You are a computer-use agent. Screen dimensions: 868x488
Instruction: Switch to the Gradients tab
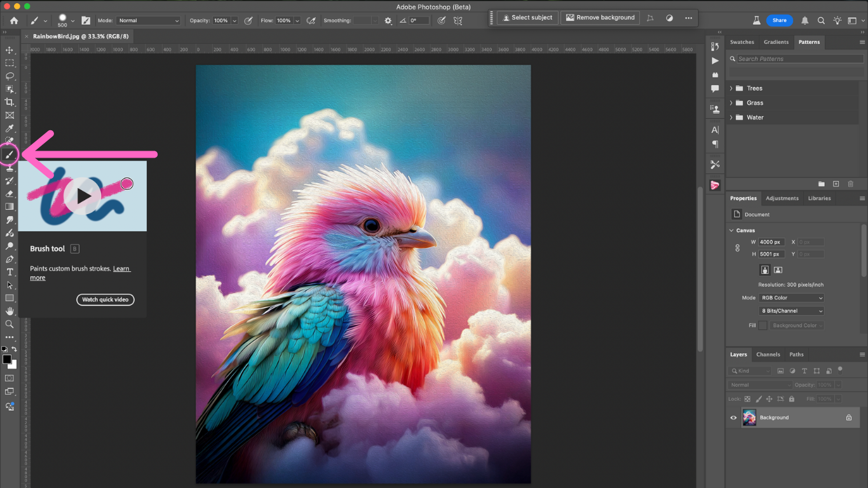pos(776,42)
